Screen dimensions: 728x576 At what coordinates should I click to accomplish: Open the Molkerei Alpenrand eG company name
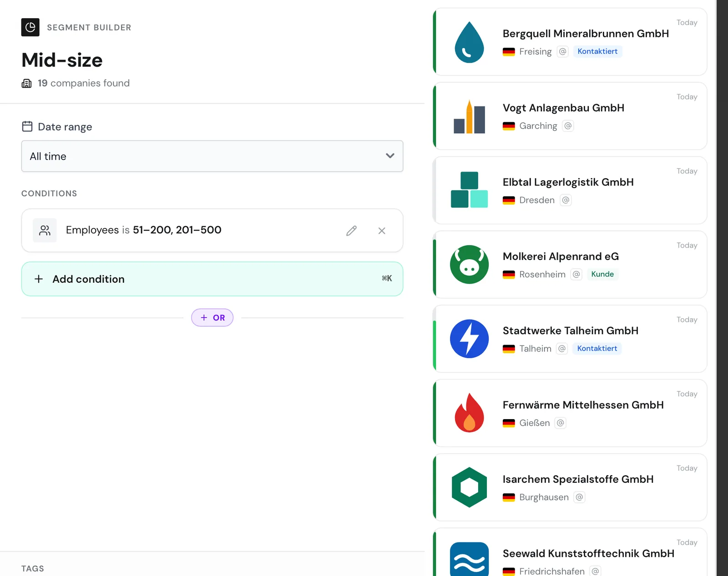pyautogui.click(x=561, y=256)
